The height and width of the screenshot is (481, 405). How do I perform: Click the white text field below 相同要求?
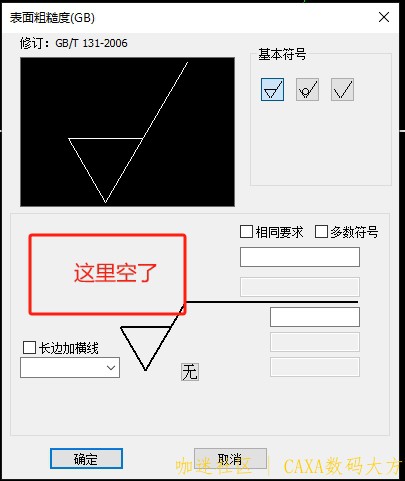[300, 257]
